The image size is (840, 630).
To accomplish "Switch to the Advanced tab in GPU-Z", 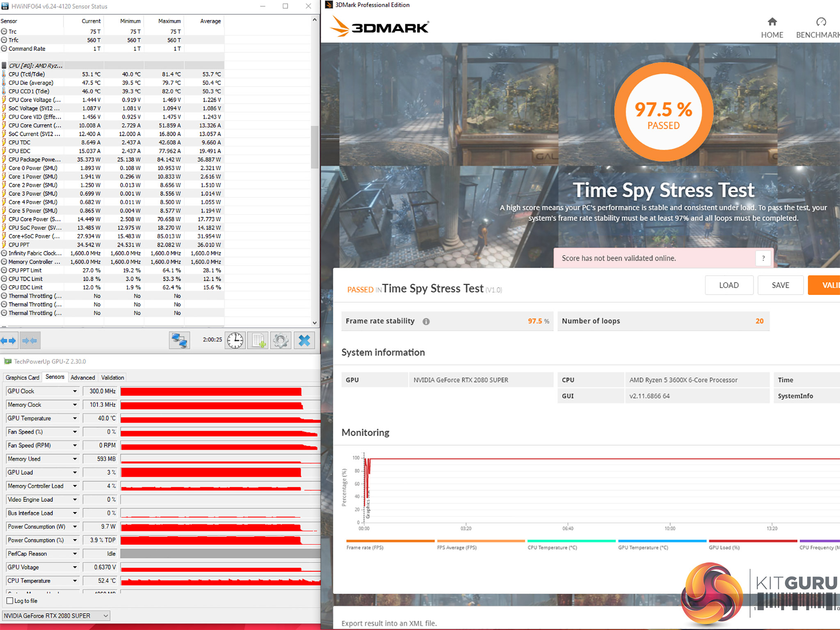I will click(82, 377).
